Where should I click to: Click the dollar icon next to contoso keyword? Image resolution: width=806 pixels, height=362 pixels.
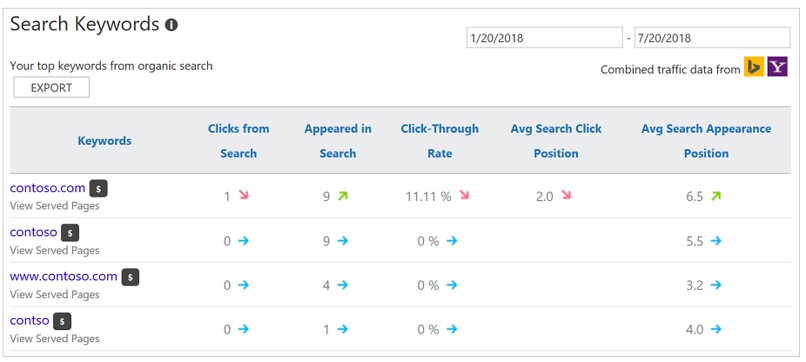tap(70, 233)
